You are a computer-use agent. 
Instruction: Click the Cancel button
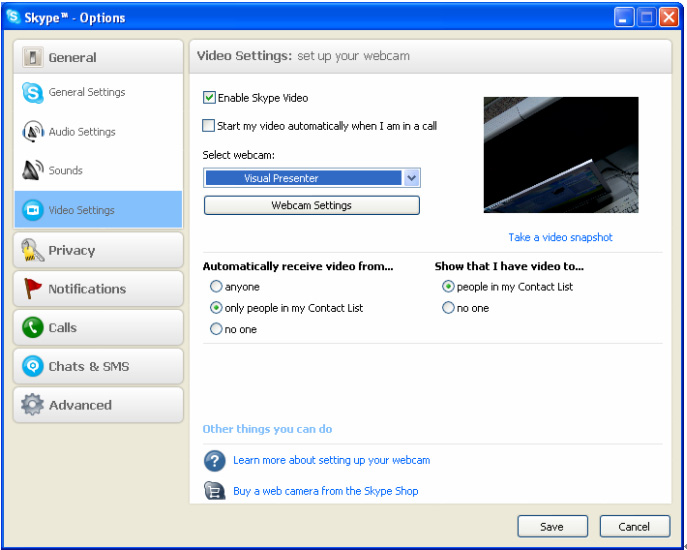(634, 526)
